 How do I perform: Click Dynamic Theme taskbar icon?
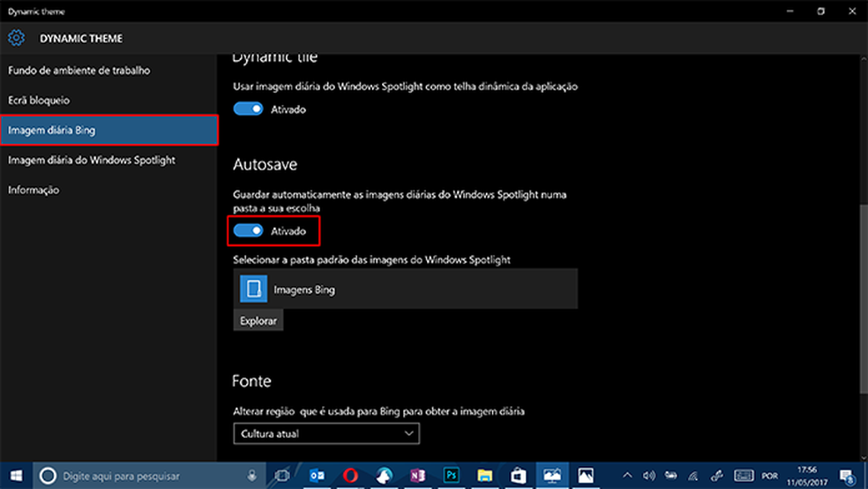(x=552, y=476)
